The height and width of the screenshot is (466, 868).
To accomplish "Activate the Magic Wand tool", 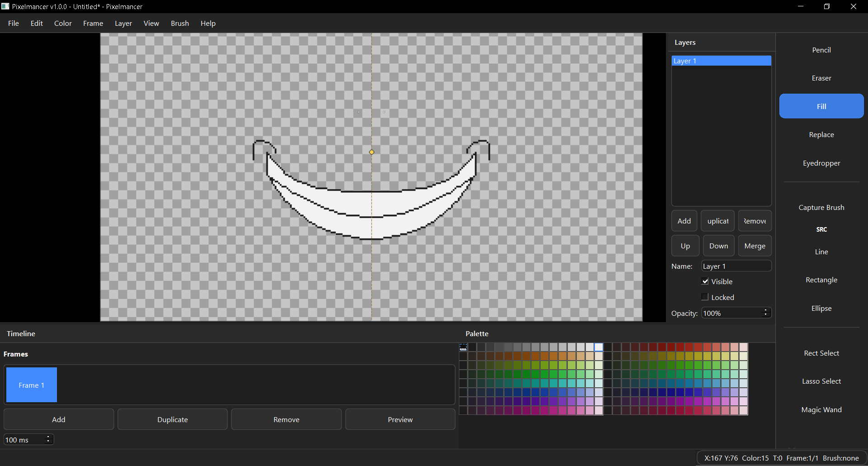I will pyautogui.click(x=821, y=410).
